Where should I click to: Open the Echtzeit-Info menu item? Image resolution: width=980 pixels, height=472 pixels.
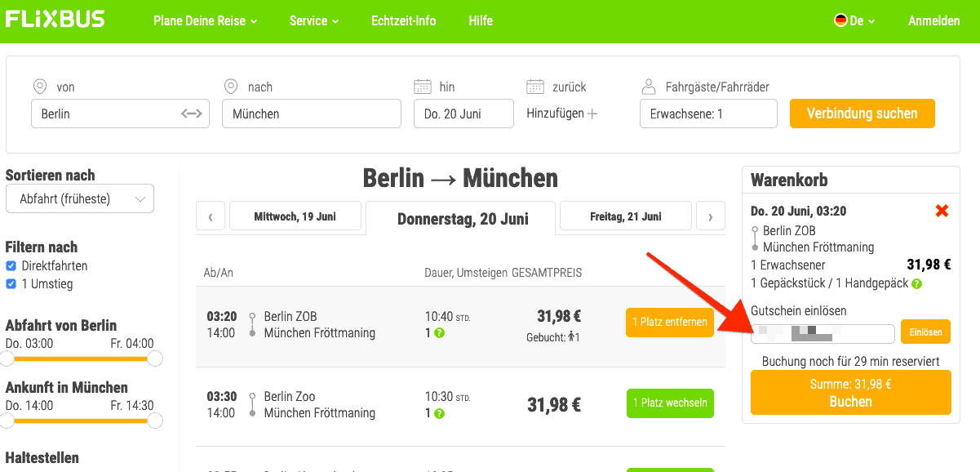(403, 21)
